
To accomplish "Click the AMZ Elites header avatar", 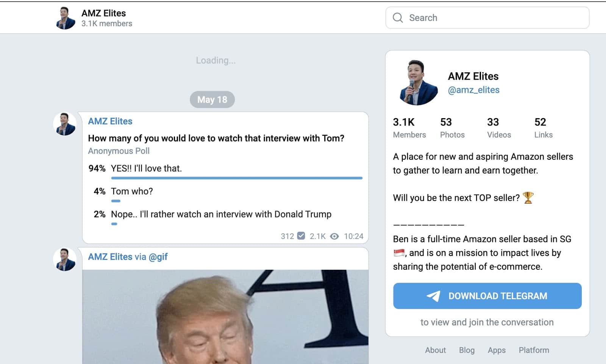I will tap(66, 18).
